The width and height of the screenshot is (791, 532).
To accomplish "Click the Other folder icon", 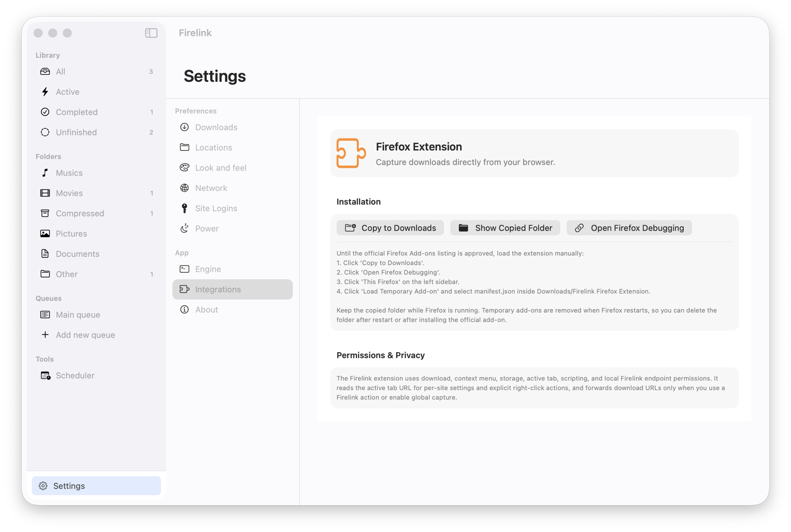I will point(45,274).
